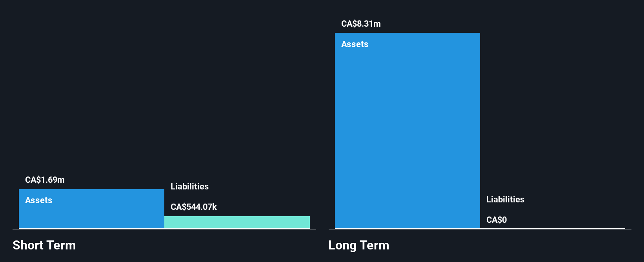Screen dimensions: 644x262
Task: Click the tall Long Term Assets bar
Action: pos(407,133)
